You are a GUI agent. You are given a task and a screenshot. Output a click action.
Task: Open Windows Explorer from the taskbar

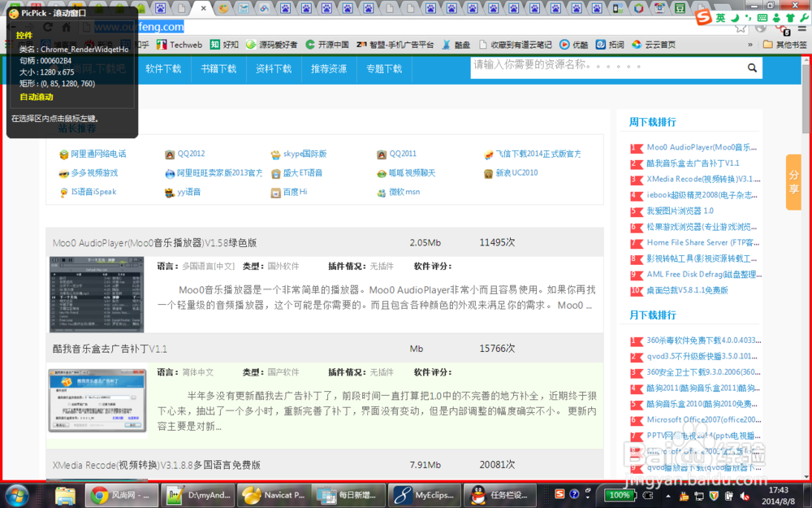[65, 496]
